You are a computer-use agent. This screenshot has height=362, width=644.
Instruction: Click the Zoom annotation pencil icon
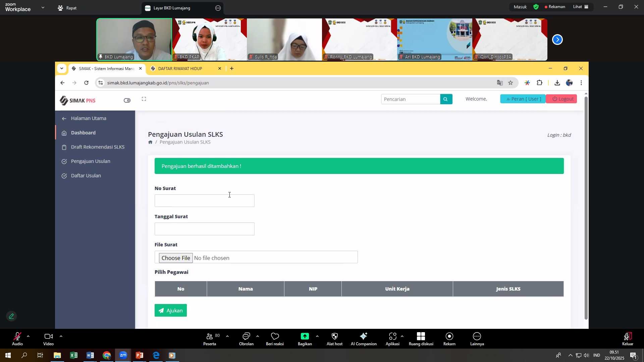click(11, 316)
